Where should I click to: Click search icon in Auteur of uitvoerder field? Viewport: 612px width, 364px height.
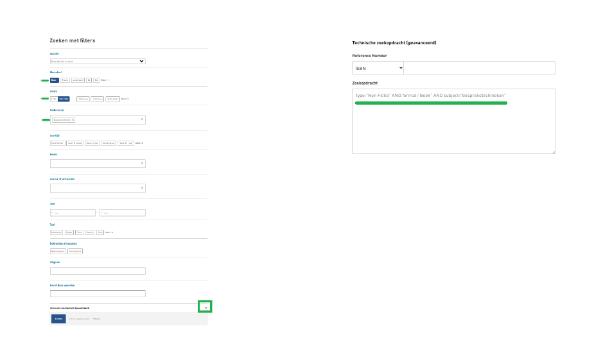point(142,188)
